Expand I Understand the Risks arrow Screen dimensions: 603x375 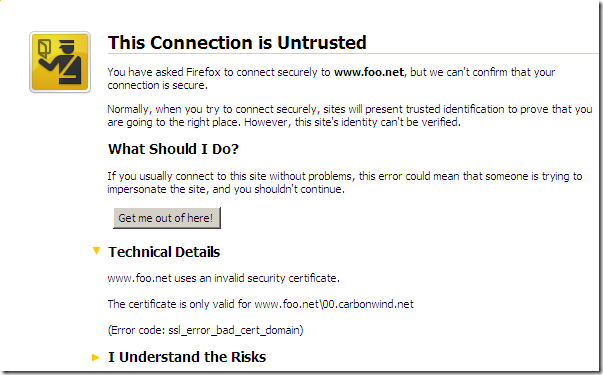point(96,357)
